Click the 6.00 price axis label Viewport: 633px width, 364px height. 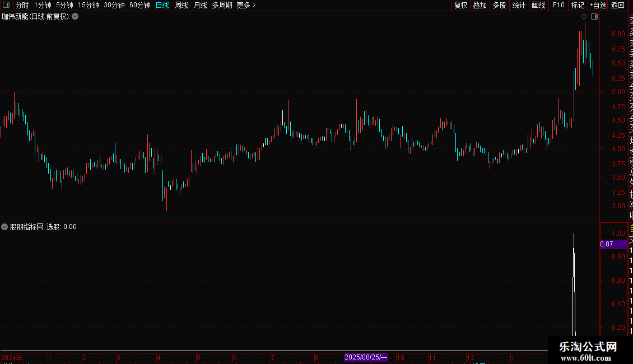pos(618,34)
